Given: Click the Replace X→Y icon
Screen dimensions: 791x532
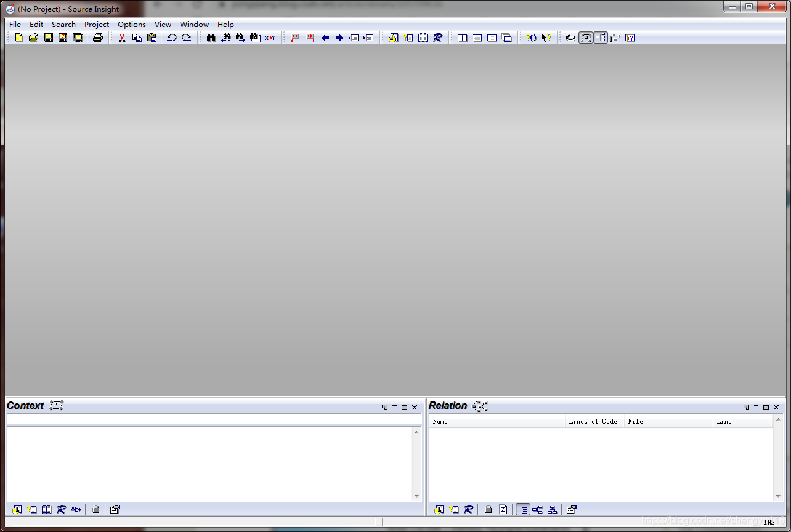Looking at the screenshot, I should coord(270,38).
